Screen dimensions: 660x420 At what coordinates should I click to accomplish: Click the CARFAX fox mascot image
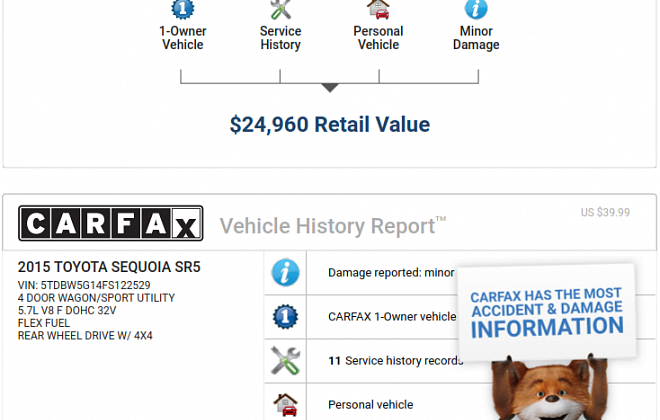pyautogui.click(x=550, y=389)
